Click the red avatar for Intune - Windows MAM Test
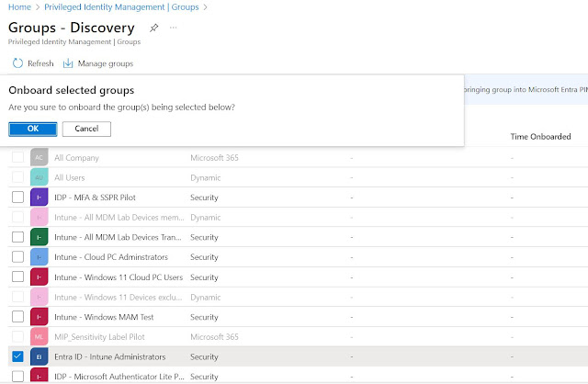This screenshot has height=384, width=588. coord(39,317)
